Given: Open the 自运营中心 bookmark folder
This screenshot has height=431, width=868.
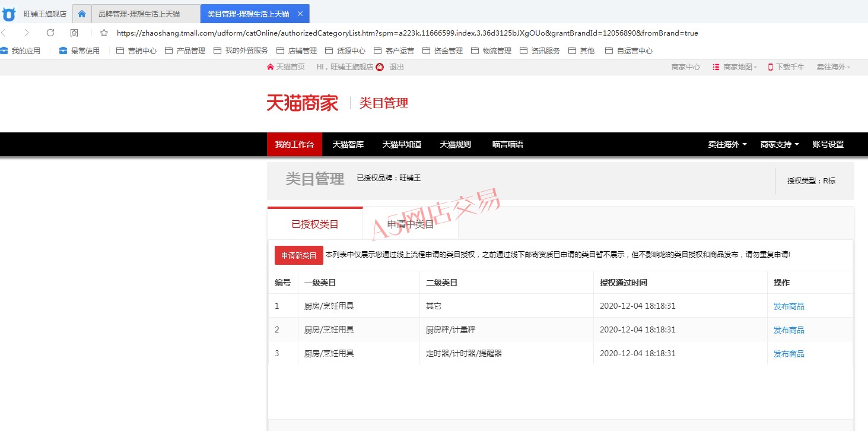Looking at the screenshot, I should pos(629,51).
